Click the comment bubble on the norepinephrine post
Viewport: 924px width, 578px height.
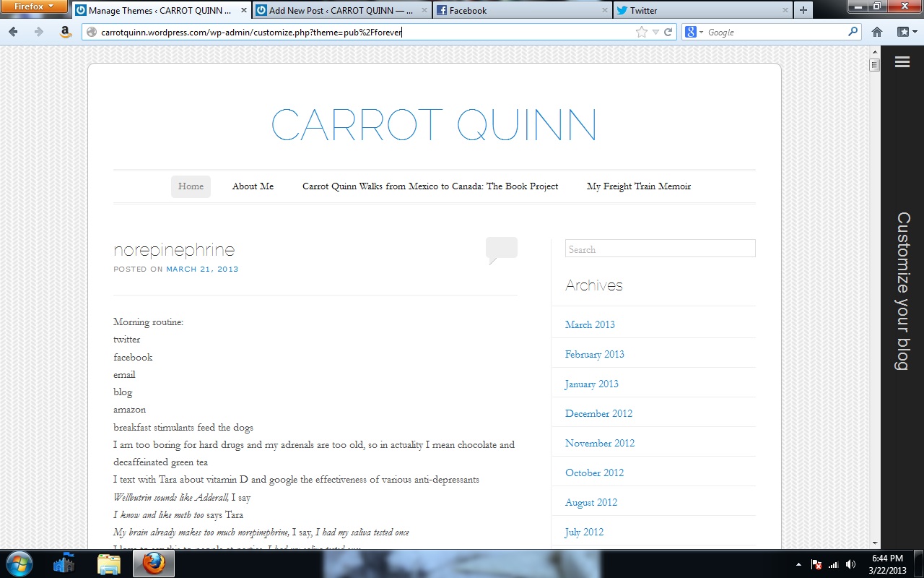(x=501, y=249)
